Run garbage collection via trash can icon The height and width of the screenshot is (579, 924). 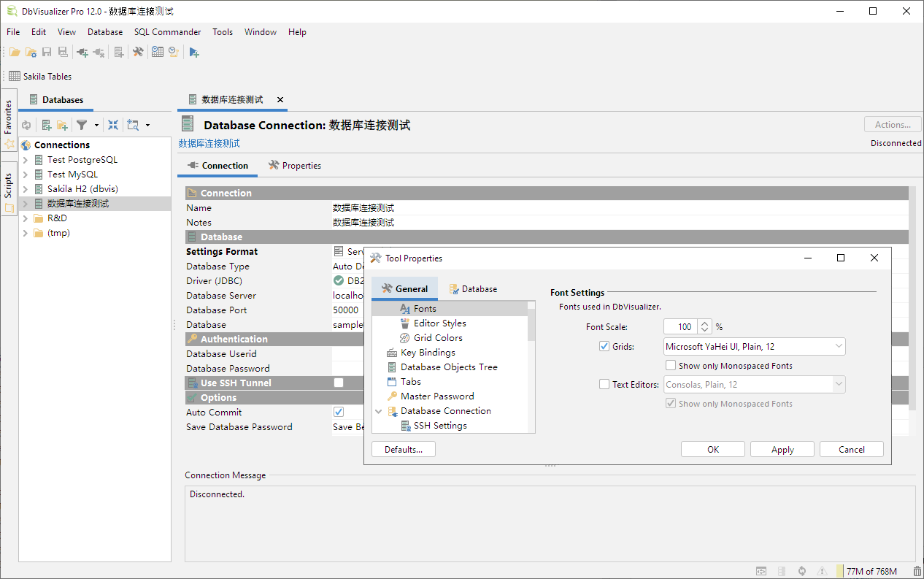point(917,571)
